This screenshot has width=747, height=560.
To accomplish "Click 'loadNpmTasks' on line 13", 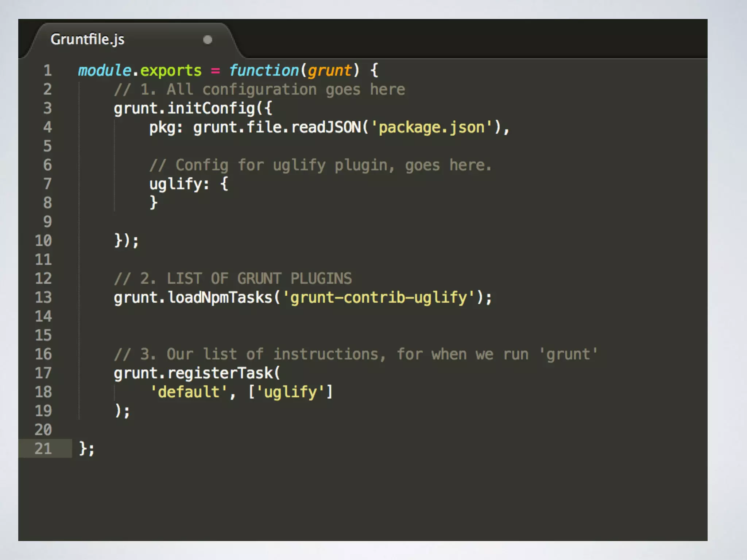I will [220, 297].
